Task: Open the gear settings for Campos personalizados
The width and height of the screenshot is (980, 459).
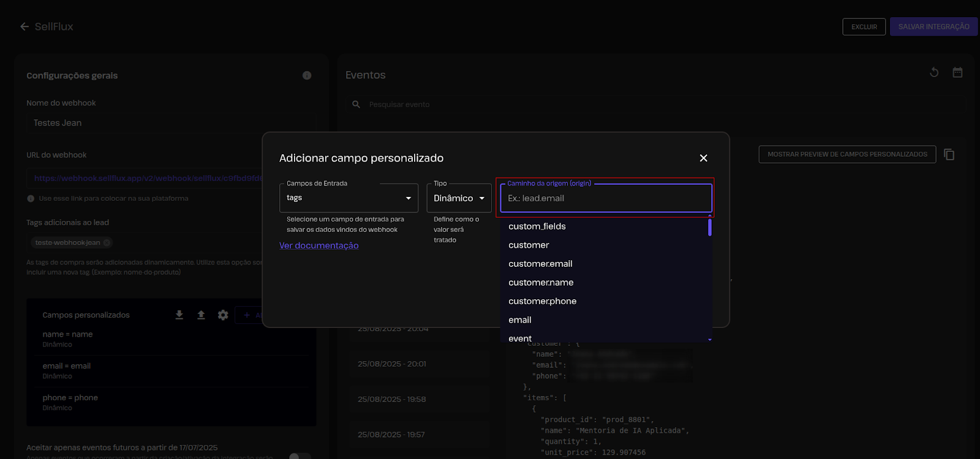Action: click(x=223, y=315)
